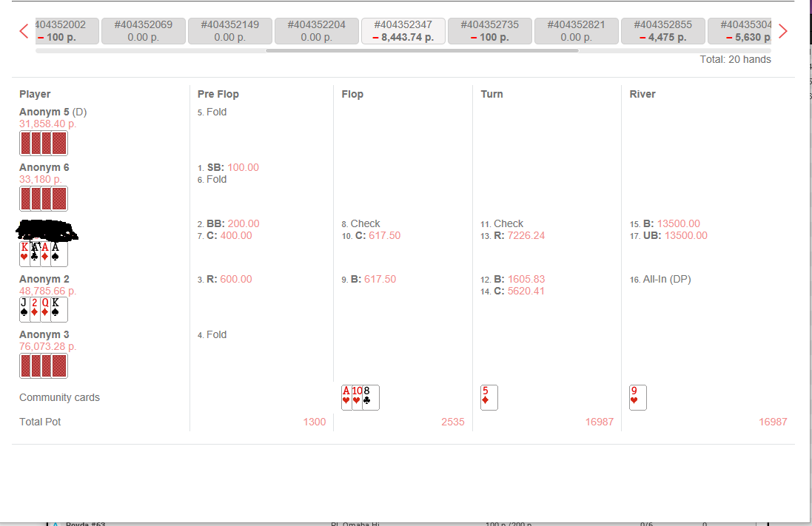Click the Anonym 2 player name
This screenshot has height=526, width=812.
click(44, 279)
